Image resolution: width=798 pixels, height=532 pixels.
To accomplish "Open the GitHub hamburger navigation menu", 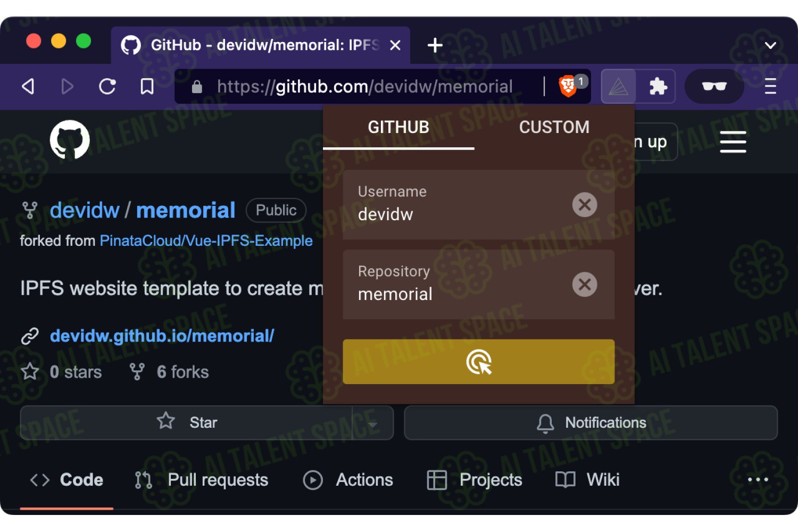I will [733, 142].
